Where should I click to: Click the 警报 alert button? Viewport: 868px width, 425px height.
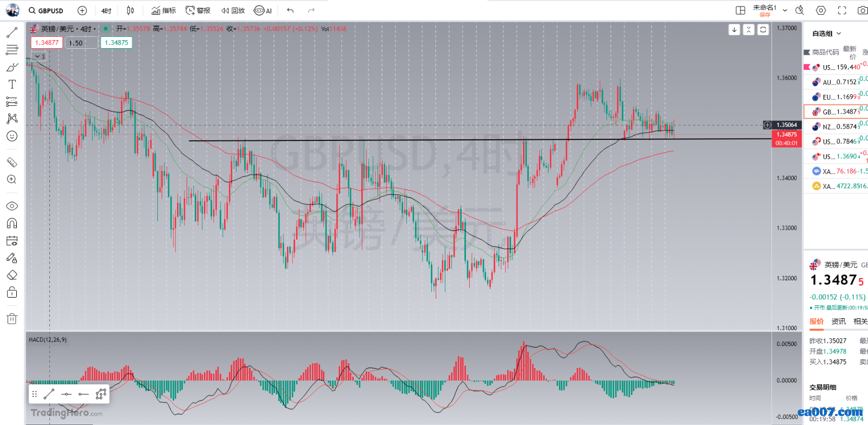pyautogui.click(x=198, y=10)
